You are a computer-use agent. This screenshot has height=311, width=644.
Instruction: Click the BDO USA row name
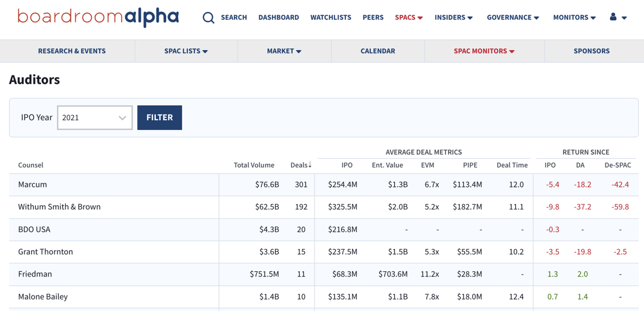[34, 229]
